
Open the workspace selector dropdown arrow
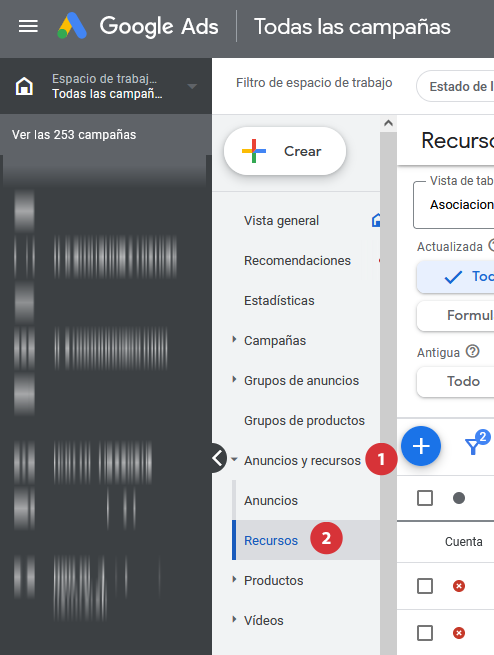coord(192,86)
